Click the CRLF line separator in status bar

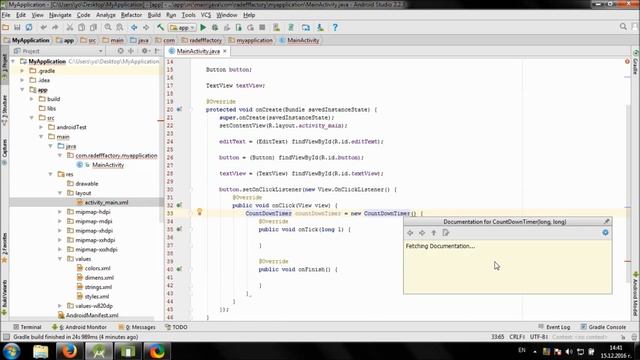[x=517, y=337]
